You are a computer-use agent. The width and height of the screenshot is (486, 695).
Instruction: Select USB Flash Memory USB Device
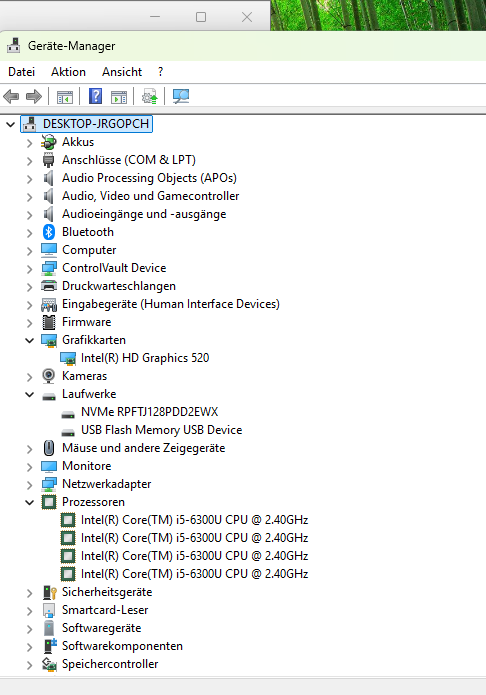point(161,430)
